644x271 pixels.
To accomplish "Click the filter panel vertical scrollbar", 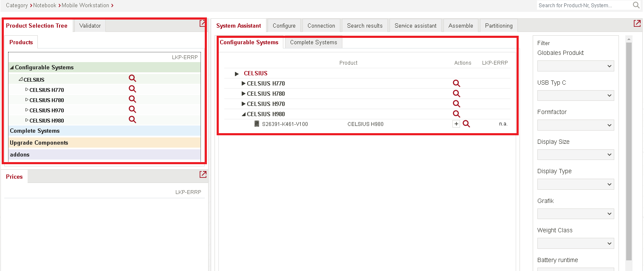I will [x=629, y=151].
